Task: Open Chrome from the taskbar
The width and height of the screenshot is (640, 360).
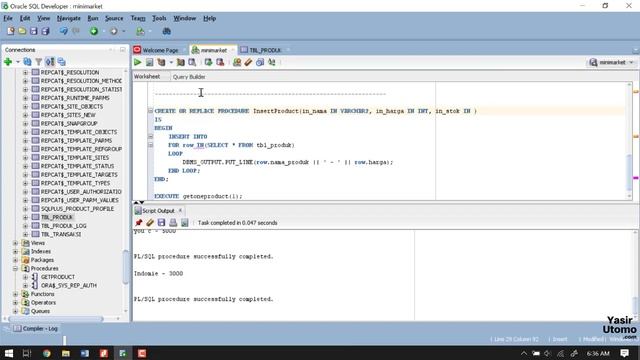Action: [x=47, y=353]
